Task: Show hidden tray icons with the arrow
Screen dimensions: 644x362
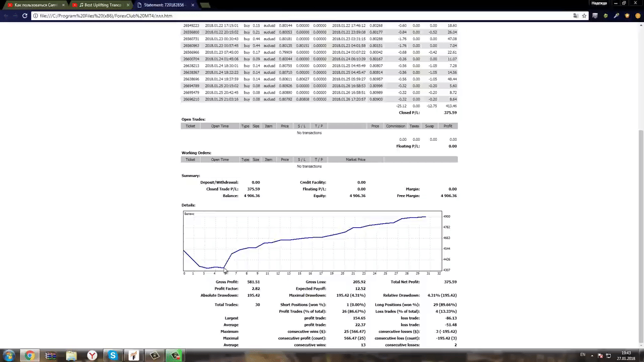Action: coord(591,355)
